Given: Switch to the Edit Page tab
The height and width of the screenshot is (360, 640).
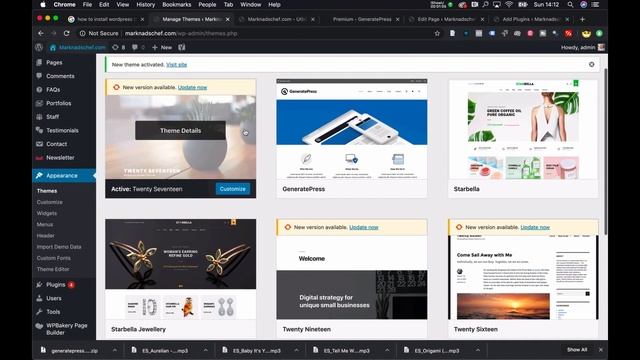Looking at the screenshot, I should coord(446,19).
